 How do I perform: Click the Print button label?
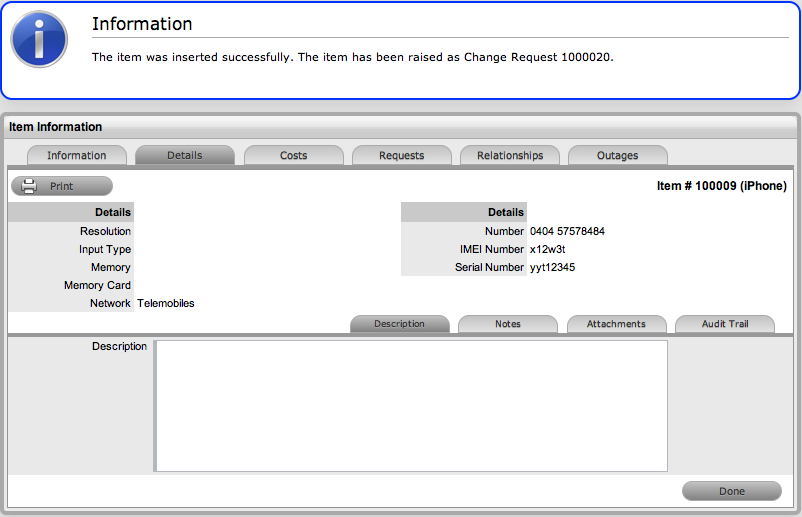click(61, 186)
